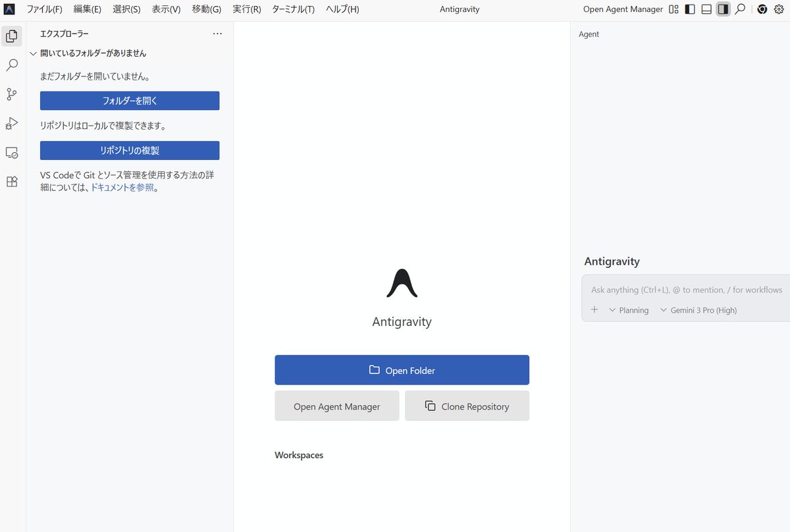Click the browser icon in the title bar
This screenshot has width=790, height=532.
coord(762,9)
